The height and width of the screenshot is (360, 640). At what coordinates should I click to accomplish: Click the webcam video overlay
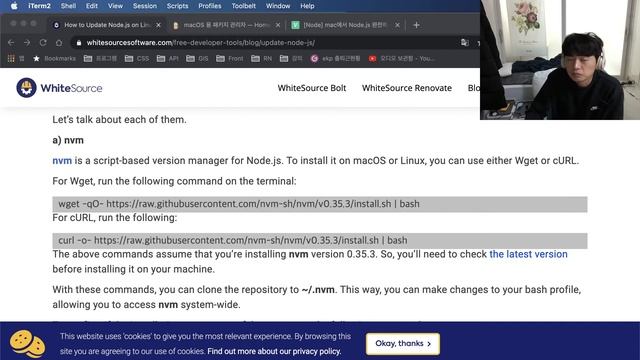560,60
